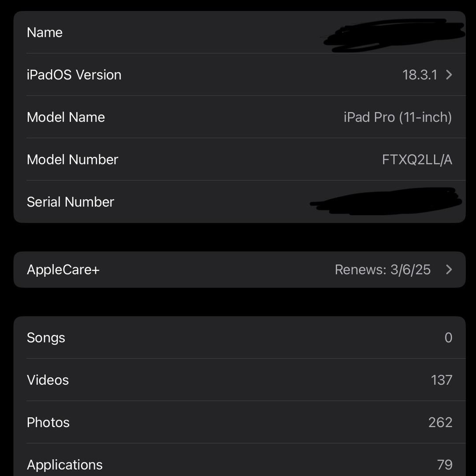Tap the iPadOS Version label

click(x=74, y=75)
